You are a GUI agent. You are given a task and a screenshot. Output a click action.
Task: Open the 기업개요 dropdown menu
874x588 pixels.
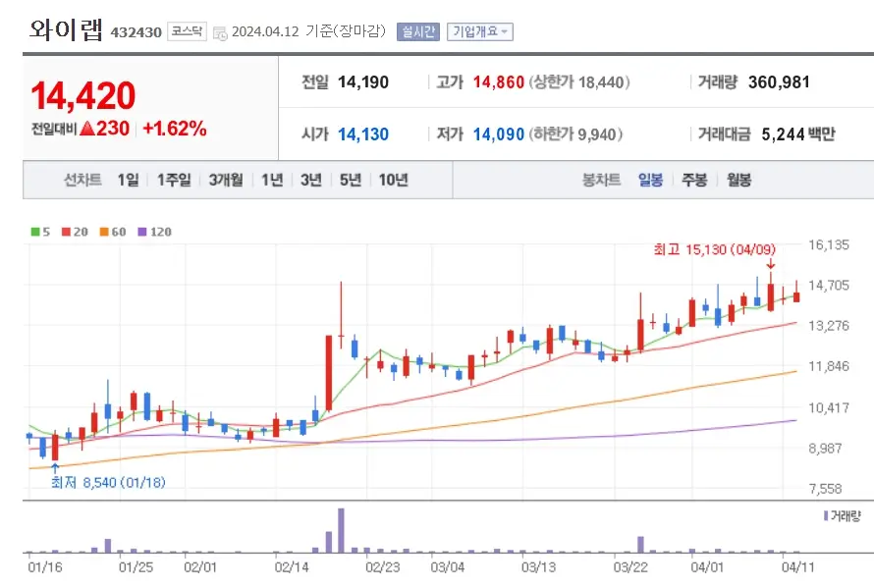pos(480,30)
